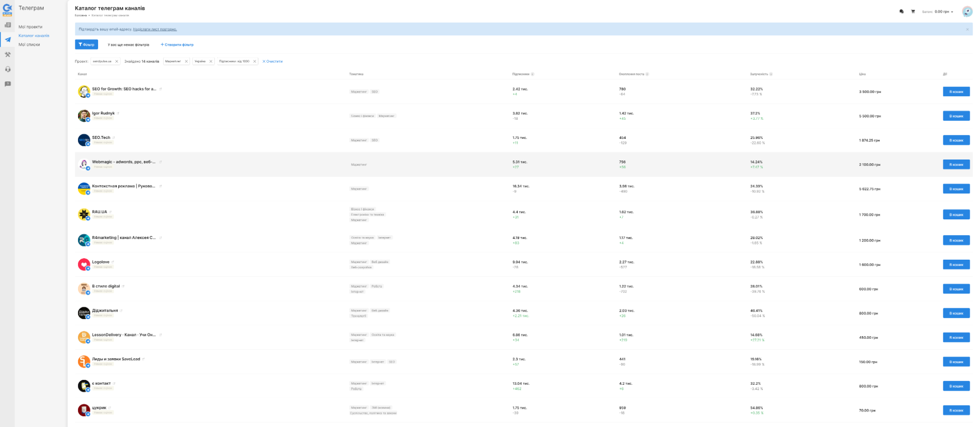Open external link icon next to Logolove

(x=113, y=262)
